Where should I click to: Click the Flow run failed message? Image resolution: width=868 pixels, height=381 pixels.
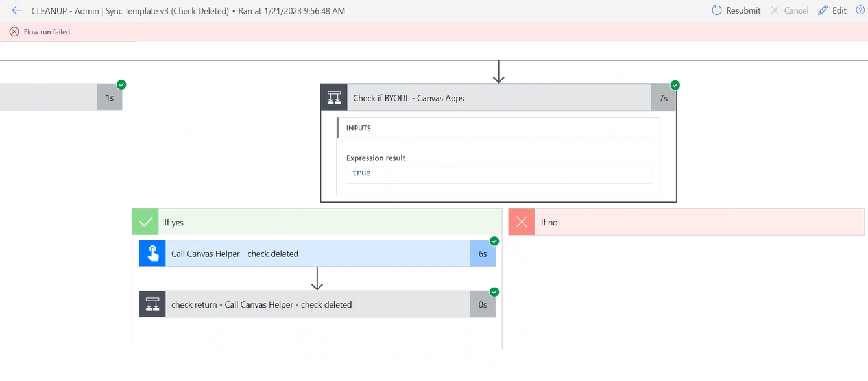click(x=47, y=32)
